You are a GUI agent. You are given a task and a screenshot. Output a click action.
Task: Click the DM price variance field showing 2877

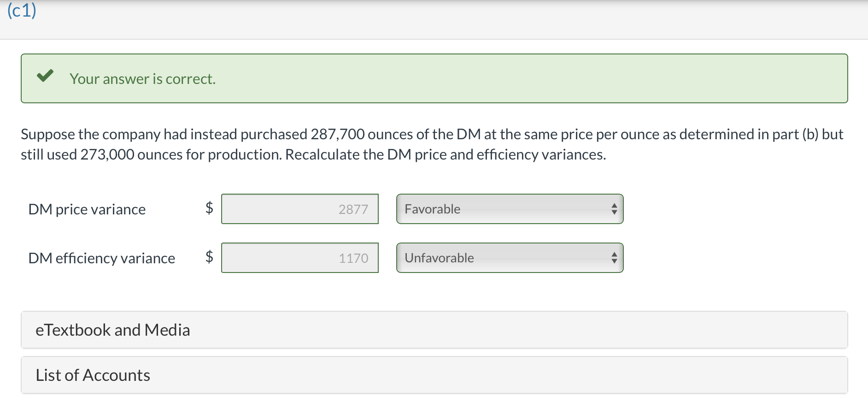299,209
